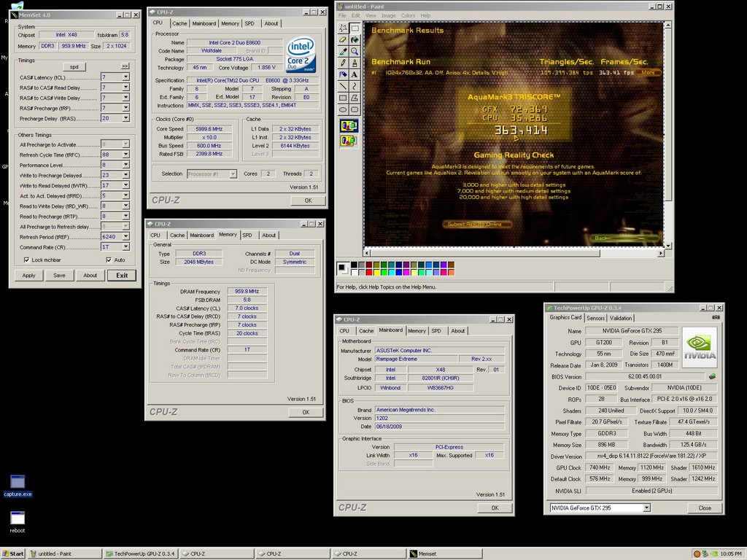Screen dimensions: 747x560
Task: Switch to the Cache tab in top CPU-Z
Action: point(179,23)
